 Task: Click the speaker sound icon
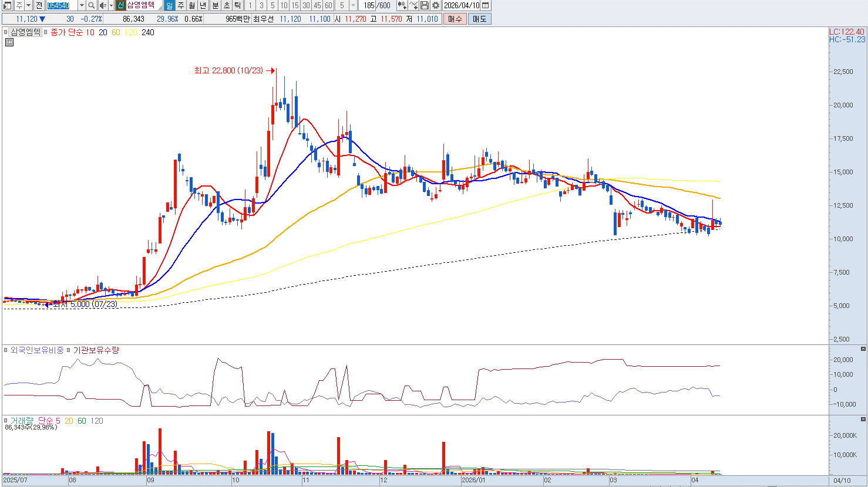tap(102, 5)
